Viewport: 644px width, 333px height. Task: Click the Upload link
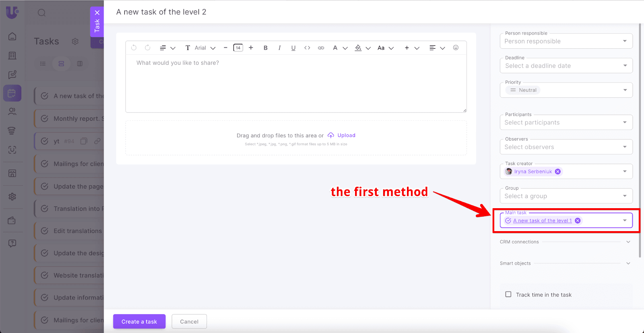point(346,135)
